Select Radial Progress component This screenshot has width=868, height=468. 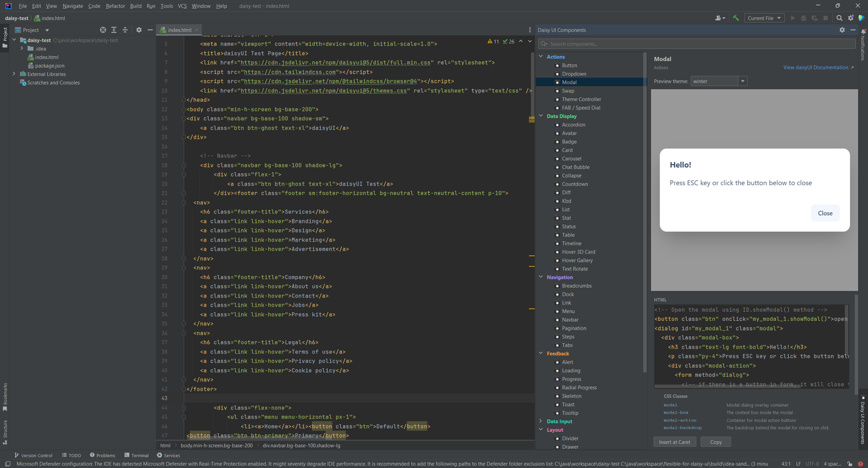579,388
